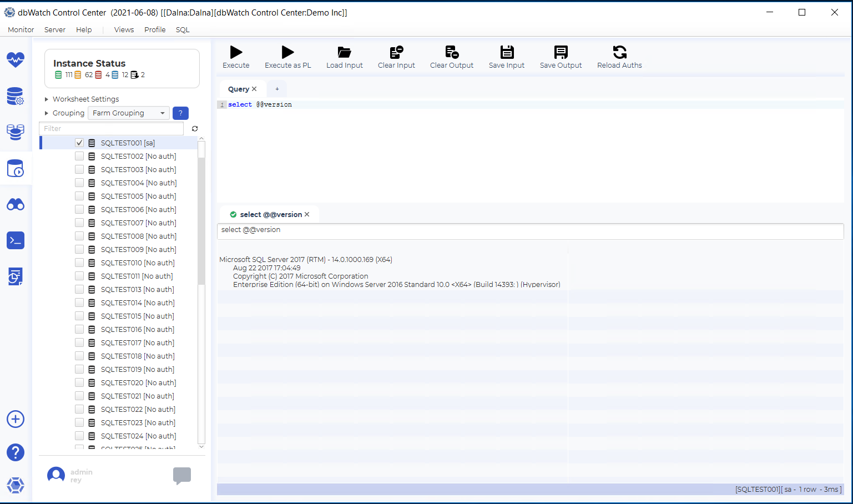Click the Microsoft SQL Server 2017 result cell

(392, 272)
